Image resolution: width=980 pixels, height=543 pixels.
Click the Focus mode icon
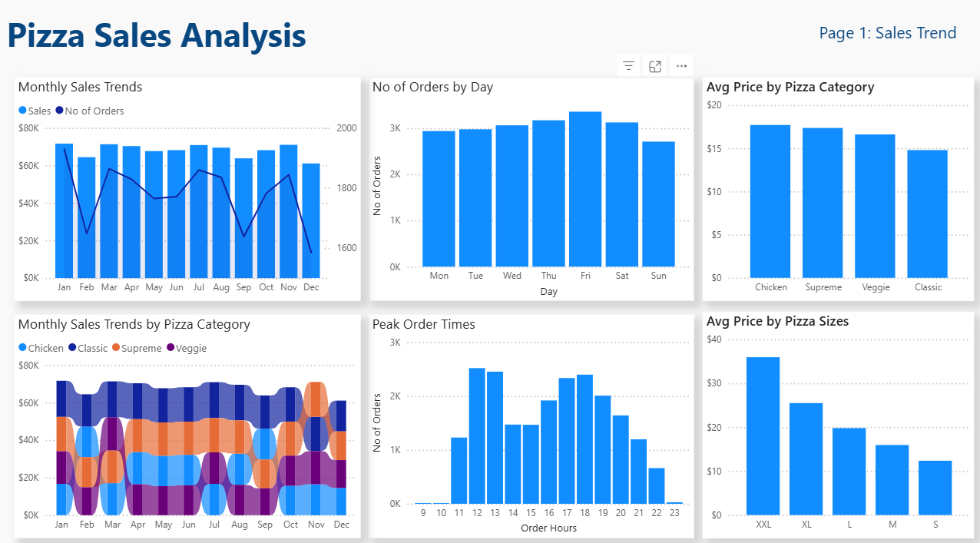pos(655,66)
